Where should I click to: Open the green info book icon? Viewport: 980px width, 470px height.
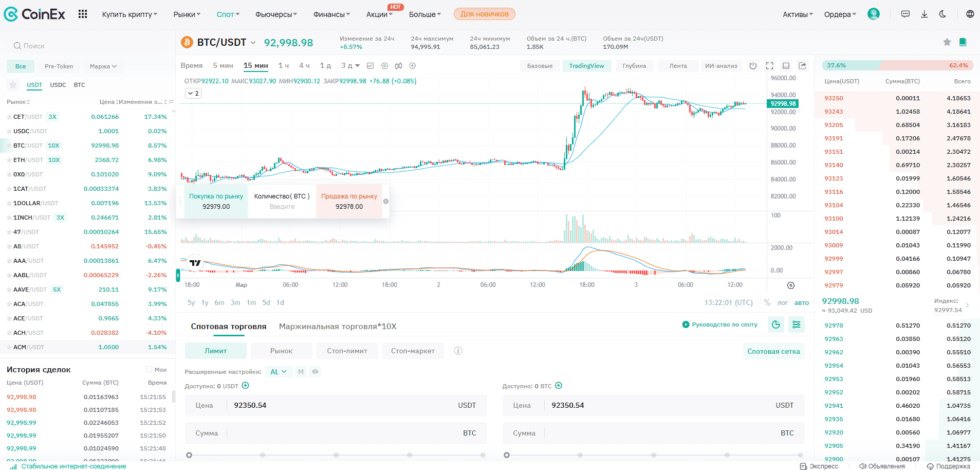coord(963,42)
